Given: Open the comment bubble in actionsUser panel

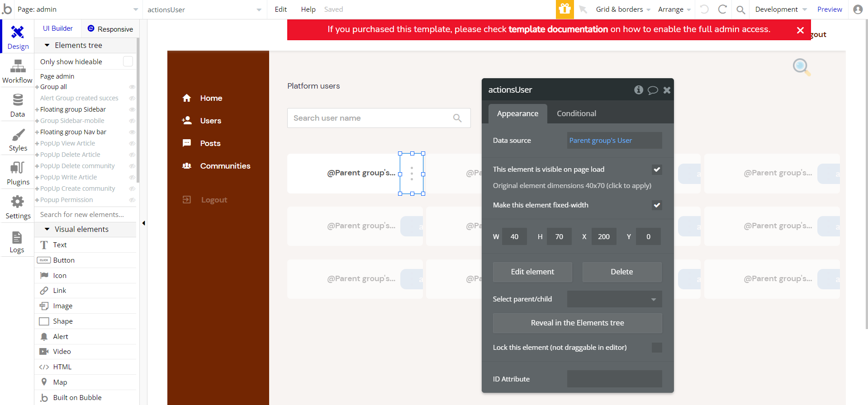Looking at the screenshot, I should point(652,90).
